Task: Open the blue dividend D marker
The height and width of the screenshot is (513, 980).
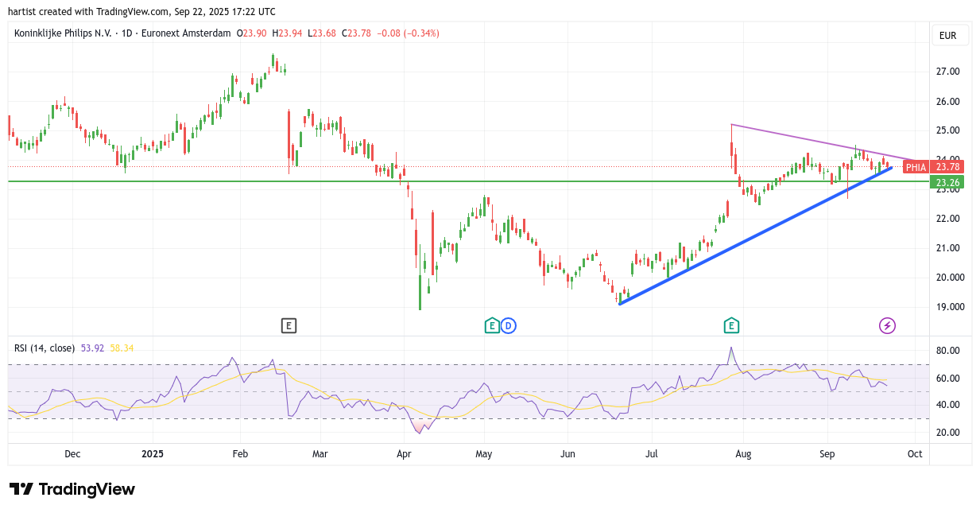Action: coord(509,325)
